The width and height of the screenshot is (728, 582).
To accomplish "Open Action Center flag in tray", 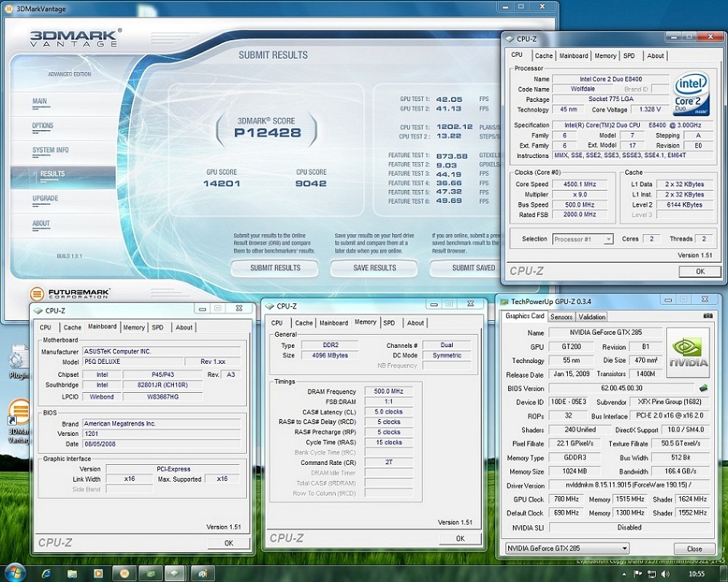I will tap(638, 574).
